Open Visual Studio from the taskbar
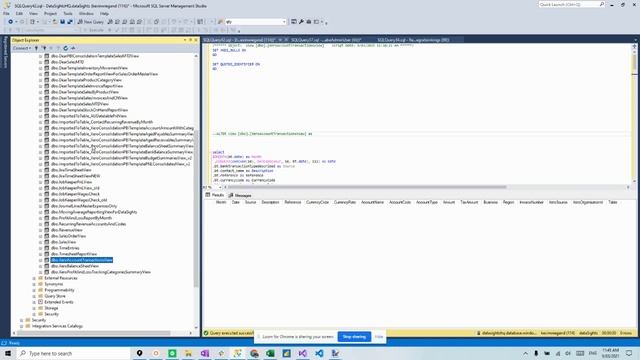Screen dimensions: 640x360 [x=303, y=353]
